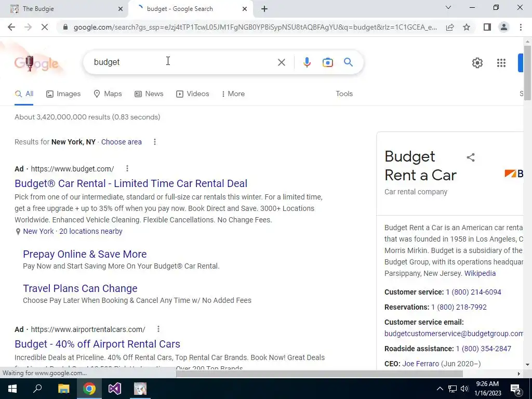Switch to News results

149,94
